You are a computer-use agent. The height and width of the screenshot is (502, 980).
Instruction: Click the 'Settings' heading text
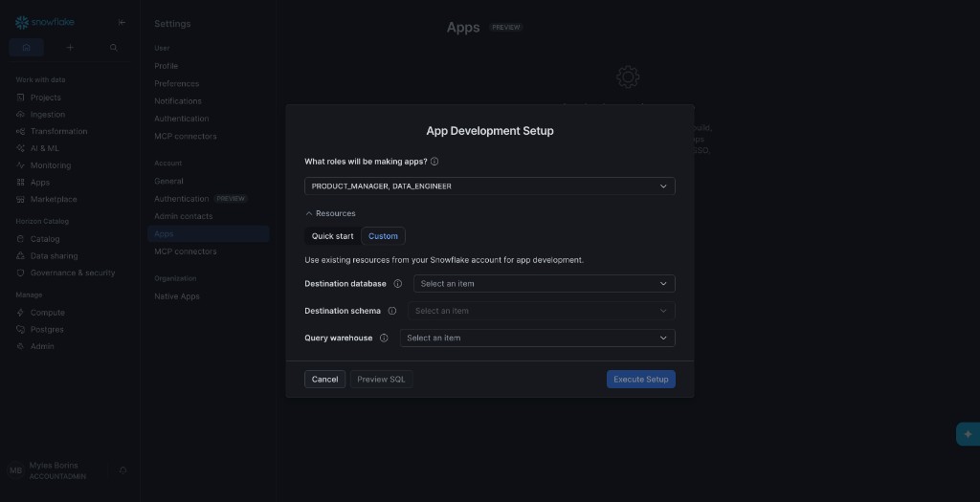[x=172, y=24]
